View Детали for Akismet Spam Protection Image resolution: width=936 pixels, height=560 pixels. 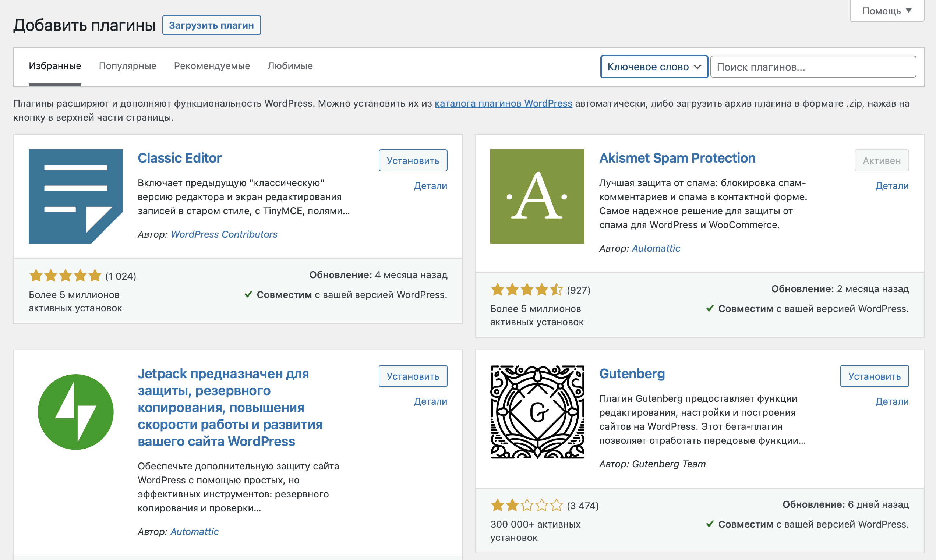coord(892,186)
